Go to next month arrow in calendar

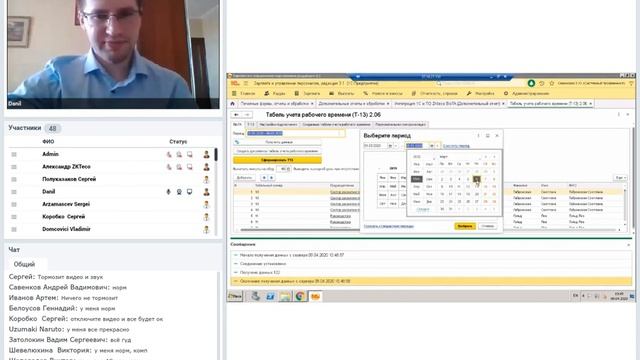[494, 157]
